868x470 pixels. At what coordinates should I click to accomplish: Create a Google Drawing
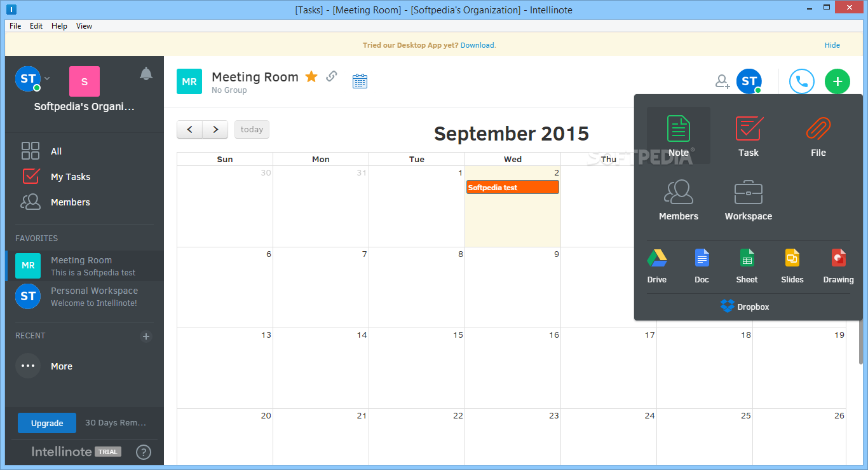click(x=839, y=266)
